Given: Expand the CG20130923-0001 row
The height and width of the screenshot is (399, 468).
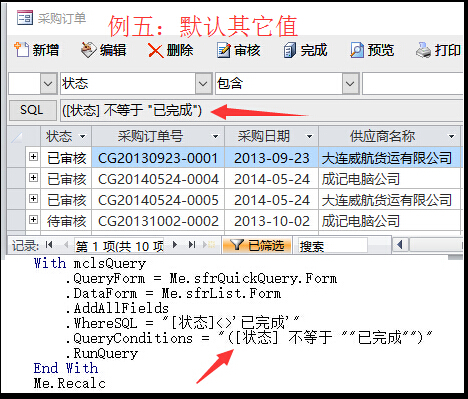Looking at the screenshot, I should (x=33, y=157).
